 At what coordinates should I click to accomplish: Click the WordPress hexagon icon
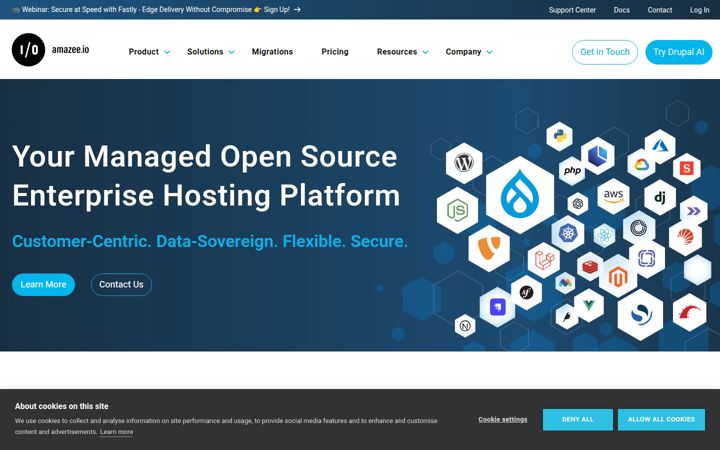[x=464, y=163]
